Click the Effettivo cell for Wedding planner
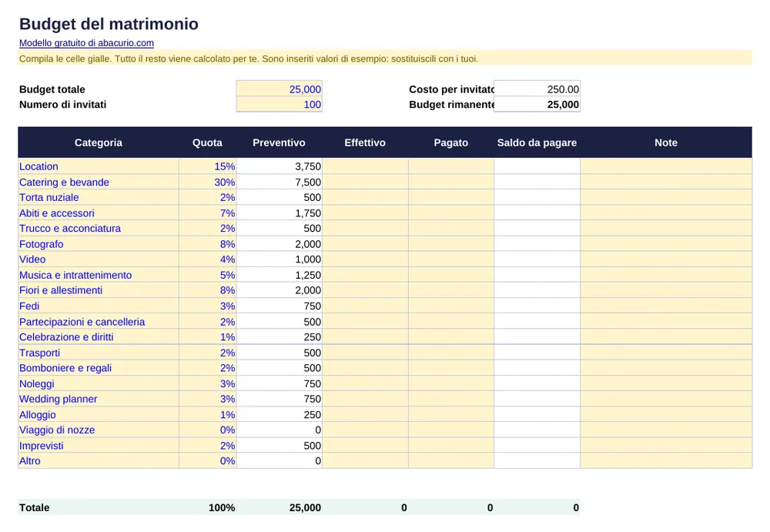The image size is (770, 532). (x=365, y=398)
